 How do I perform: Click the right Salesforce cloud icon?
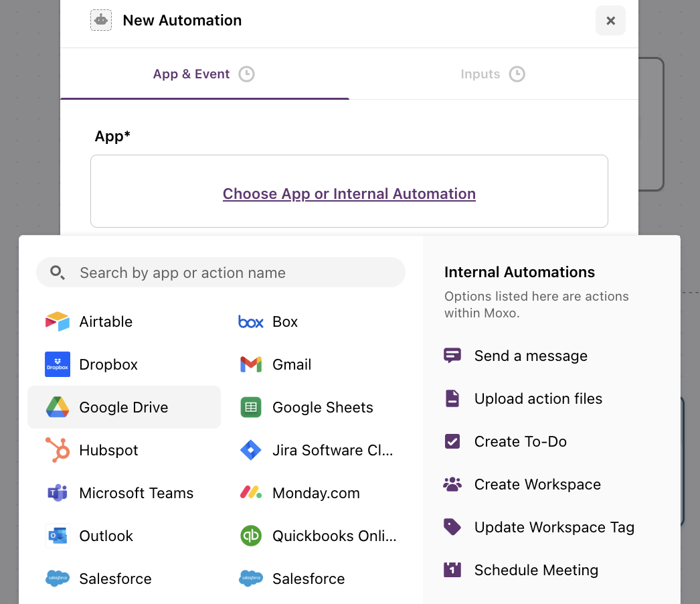click(251, 578)
